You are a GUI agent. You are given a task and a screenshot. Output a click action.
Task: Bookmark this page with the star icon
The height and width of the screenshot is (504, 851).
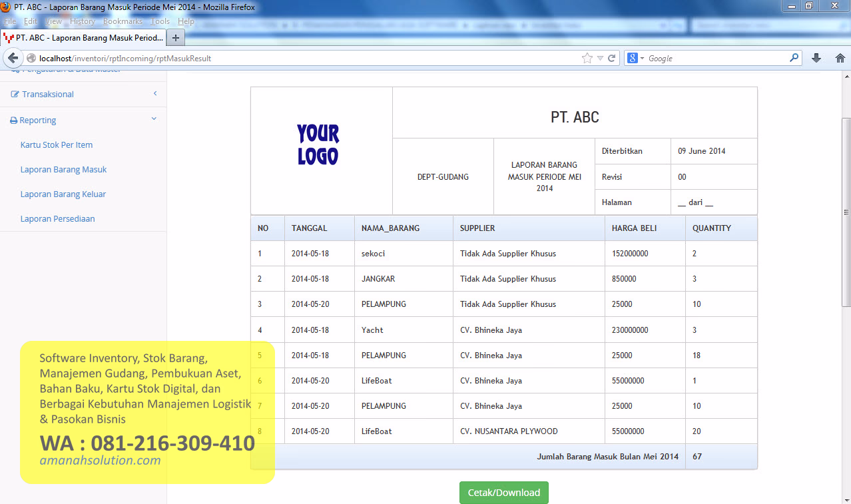(587, 59)
